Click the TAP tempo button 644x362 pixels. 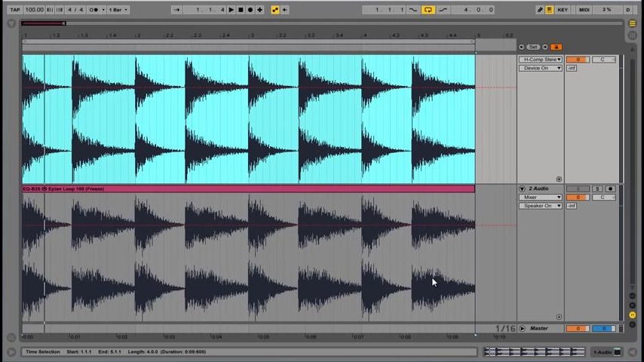(14, 10)
